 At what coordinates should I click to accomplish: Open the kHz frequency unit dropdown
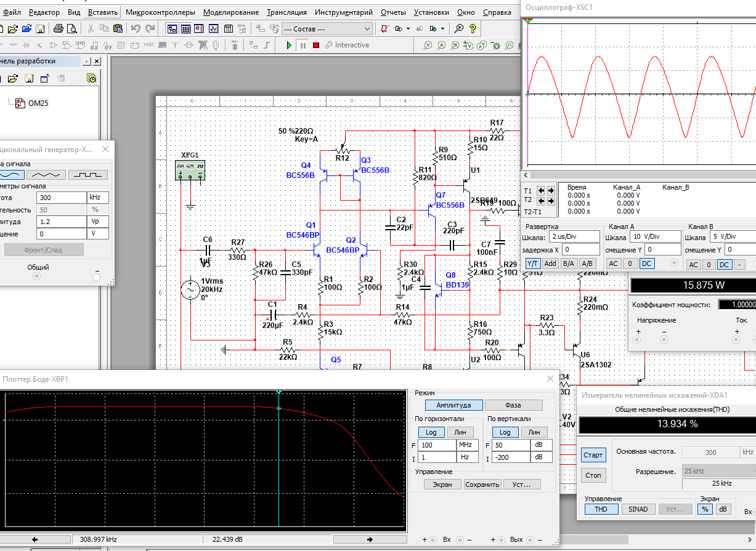coord(97,198)
